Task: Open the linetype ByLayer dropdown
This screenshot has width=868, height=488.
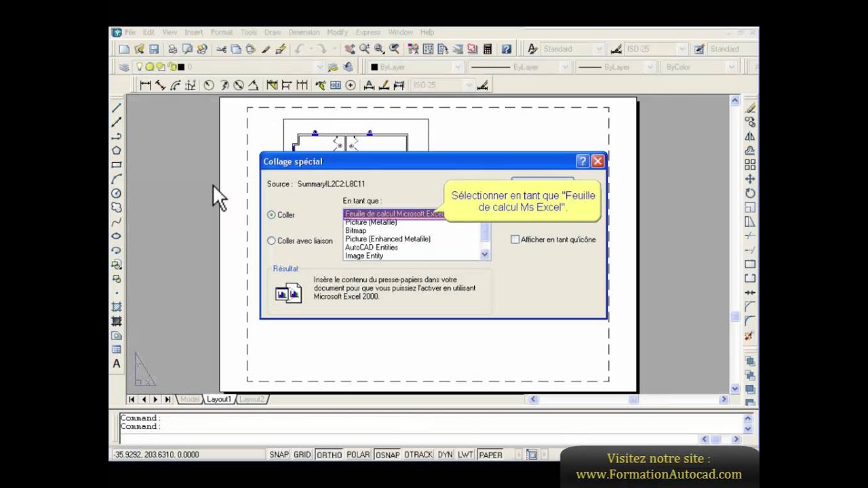Action: coord(564,67)
